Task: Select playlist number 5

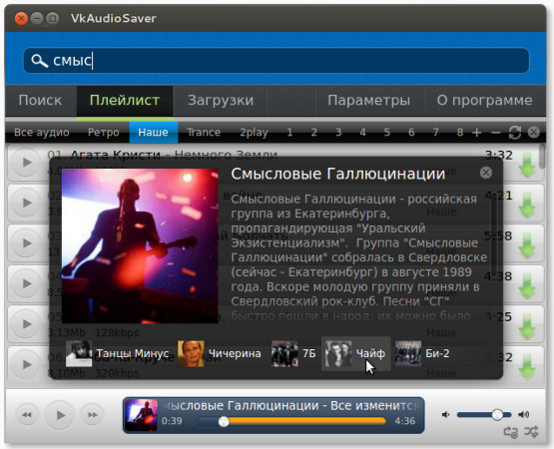Action: (x=387, y=132)
